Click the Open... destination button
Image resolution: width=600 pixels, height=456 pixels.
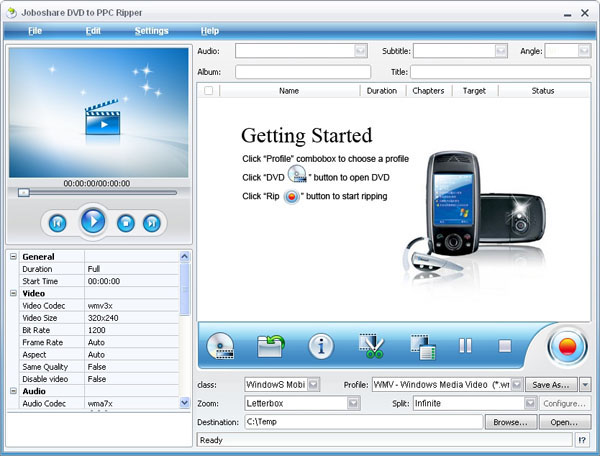coord(564,422)
